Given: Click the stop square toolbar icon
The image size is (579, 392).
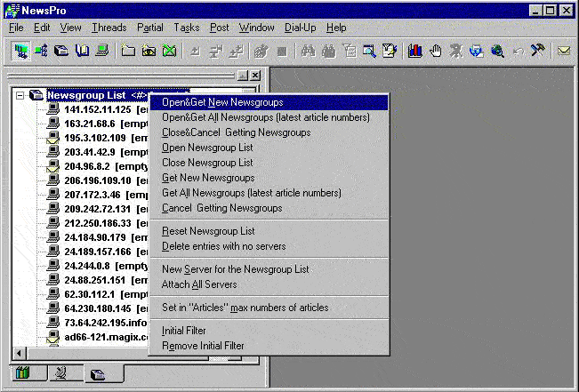Looking at the screenshot, I should 282,52.
